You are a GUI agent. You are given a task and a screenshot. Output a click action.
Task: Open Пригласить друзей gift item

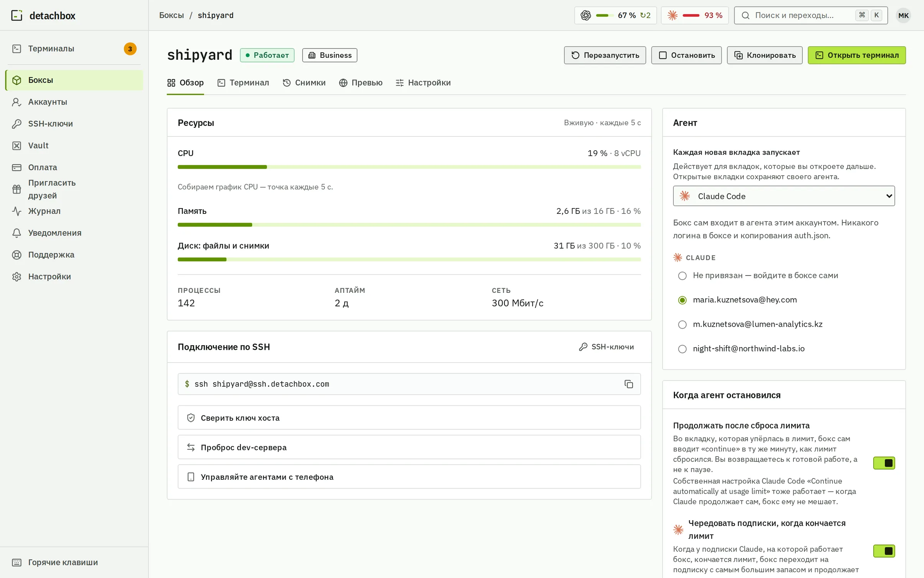click(74, 189)
